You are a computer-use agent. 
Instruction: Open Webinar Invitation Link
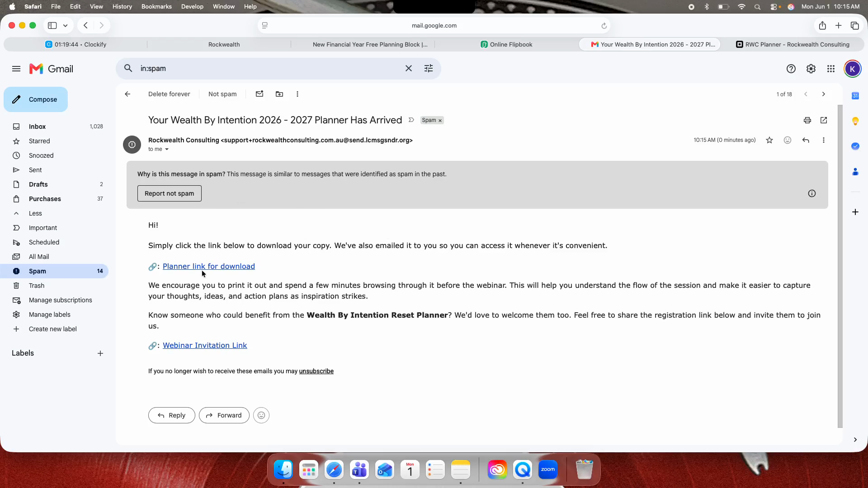pos(205,345)
